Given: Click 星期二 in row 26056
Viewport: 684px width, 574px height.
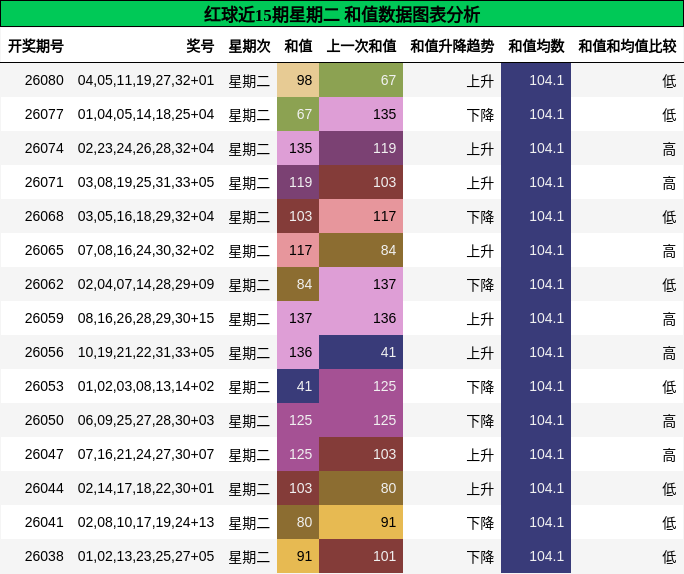Looking at the screenshot, I should tap(250, 353).
